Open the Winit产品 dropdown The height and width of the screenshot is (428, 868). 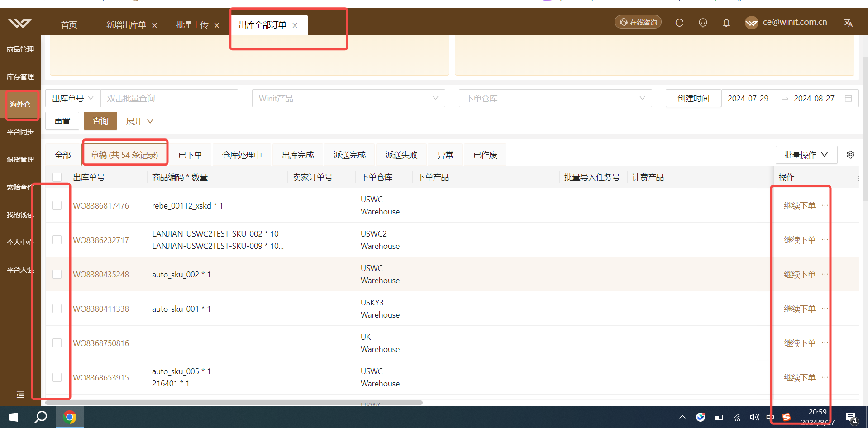click(348, 98)
